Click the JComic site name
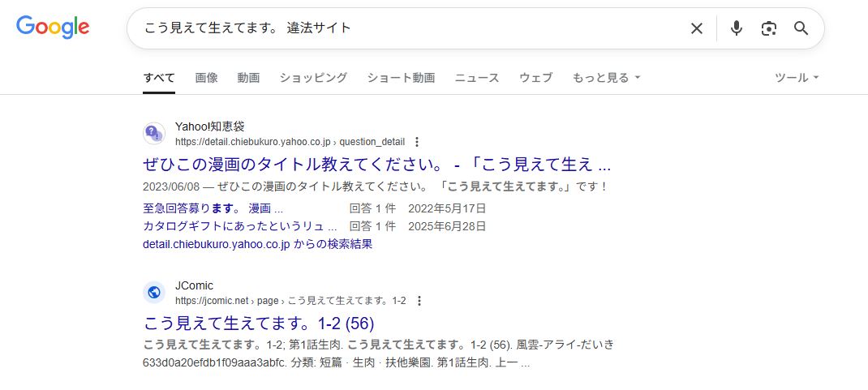Image resolution: width=868 pixels, height=390 pixels. [195, 286]
